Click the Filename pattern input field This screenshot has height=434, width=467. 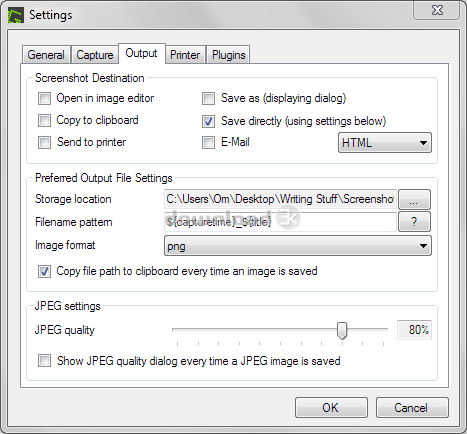pyautogui.click(x=280, y=222)
